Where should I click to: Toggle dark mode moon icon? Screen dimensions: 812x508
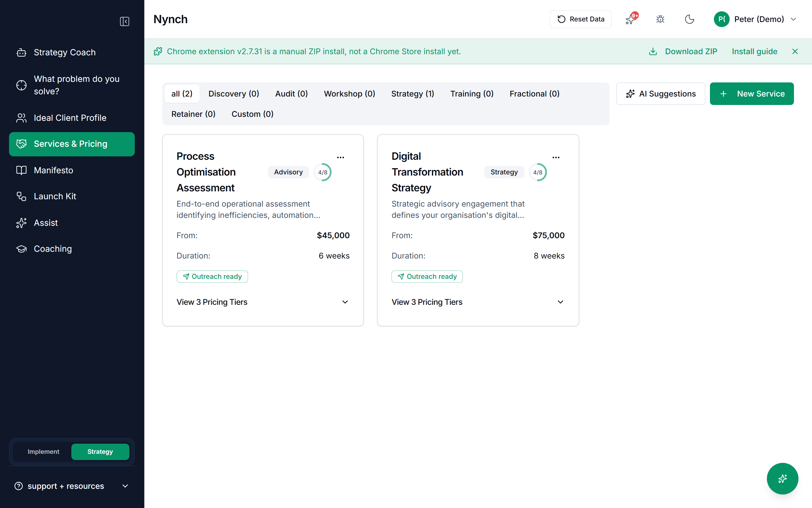(690, 19)
